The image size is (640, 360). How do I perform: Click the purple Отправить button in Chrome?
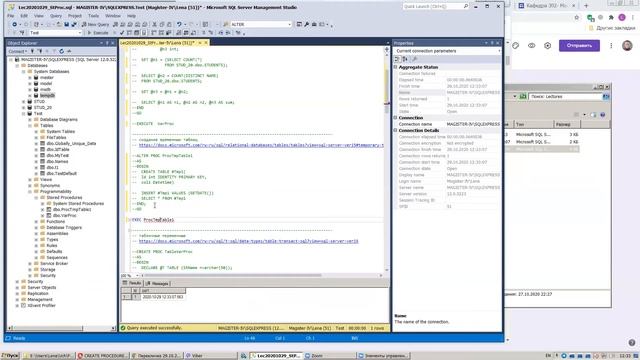click(x=579, y=46)
